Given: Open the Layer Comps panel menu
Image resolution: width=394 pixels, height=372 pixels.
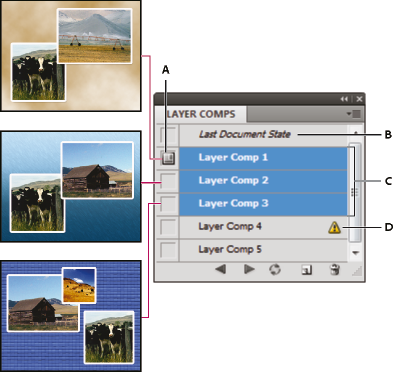Looking at the screenshot, I should [354, 114].
